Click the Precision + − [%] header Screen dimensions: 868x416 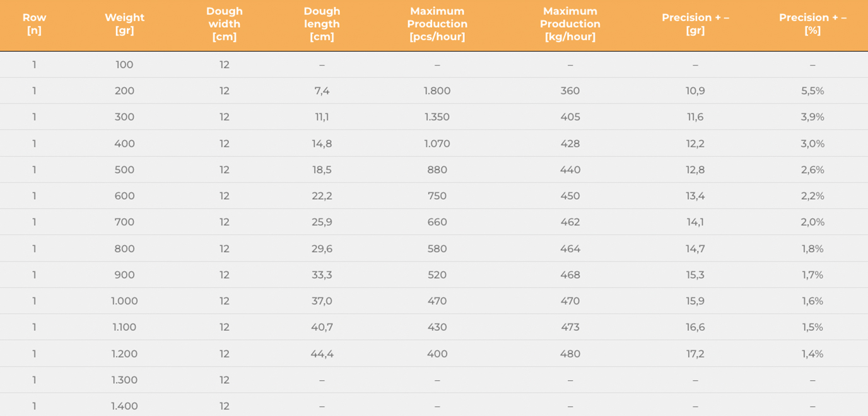tap(812, 24)
